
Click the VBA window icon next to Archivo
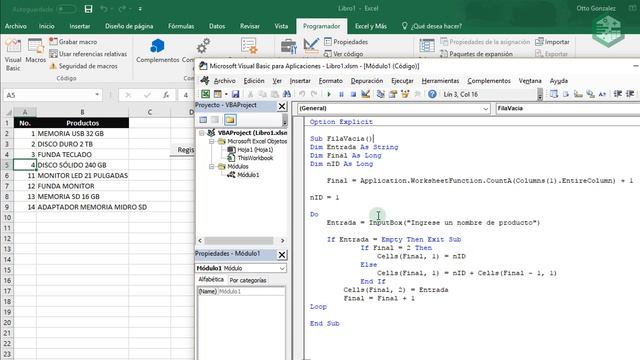click(x=205, y=81)
